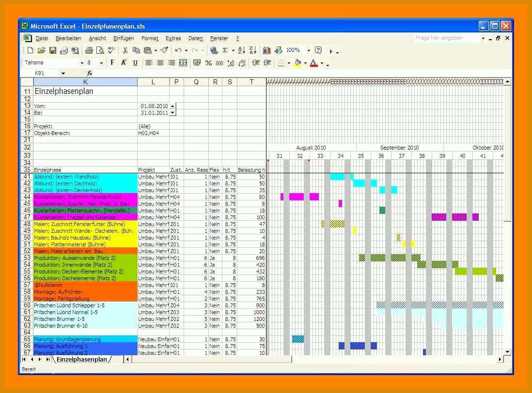Select column T header
The image size is (532, 393).
(251, 82)
